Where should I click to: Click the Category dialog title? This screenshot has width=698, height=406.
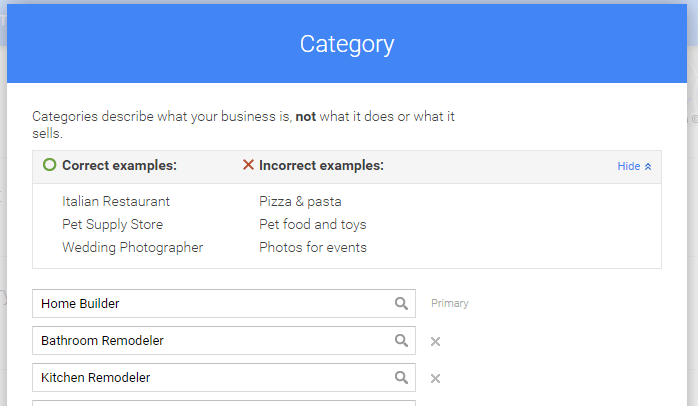click(347, 44)
